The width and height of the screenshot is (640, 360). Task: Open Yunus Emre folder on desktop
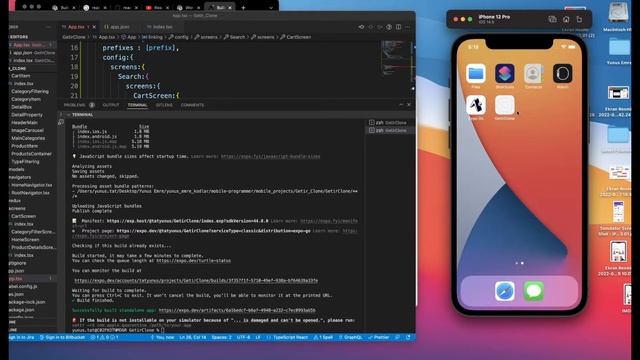coord(619,48)
